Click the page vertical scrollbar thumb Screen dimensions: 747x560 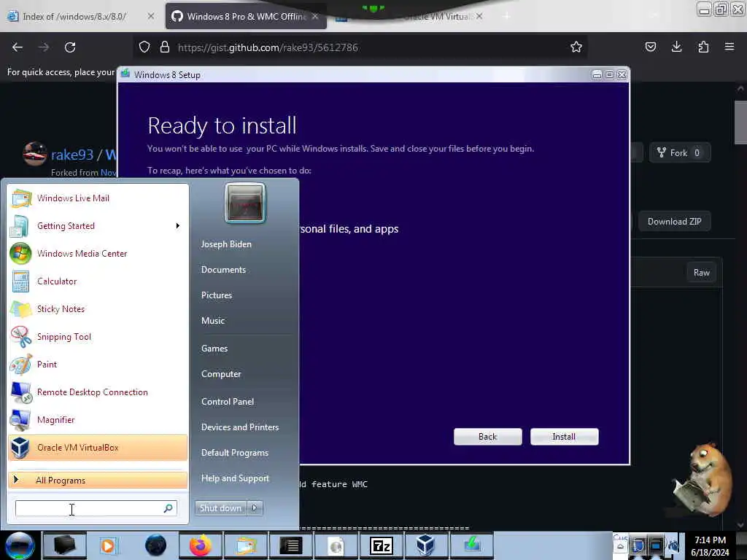tap(740, 122)
